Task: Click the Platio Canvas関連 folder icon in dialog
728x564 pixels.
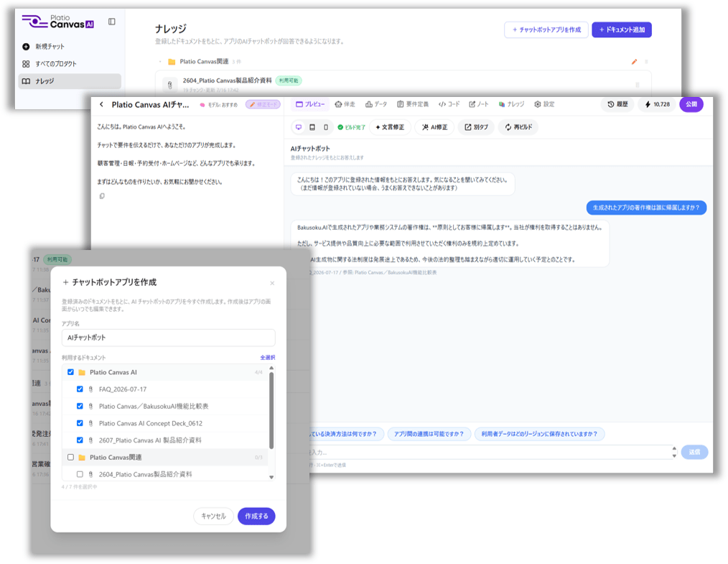Action: pyautogui.click(x=82, y=458)
